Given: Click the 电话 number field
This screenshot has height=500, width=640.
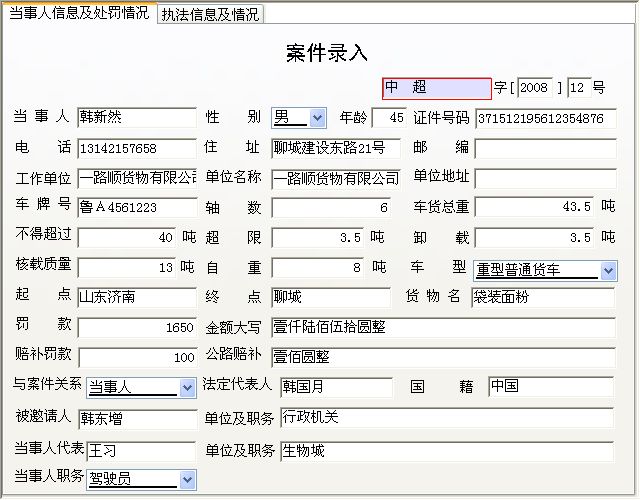Looking at the screenshot, I should [x=136, y=148].
